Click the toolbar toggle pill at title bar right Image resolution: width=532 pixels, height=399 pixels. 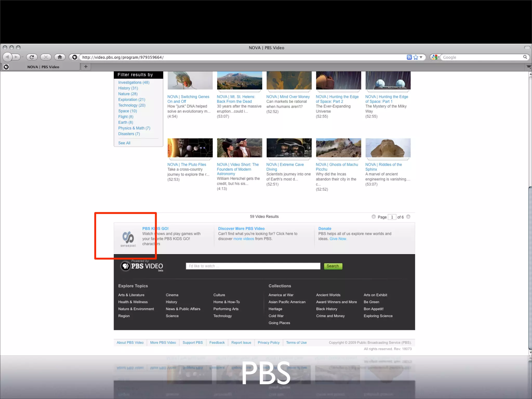pyautogui.click(x=527, y=48)
